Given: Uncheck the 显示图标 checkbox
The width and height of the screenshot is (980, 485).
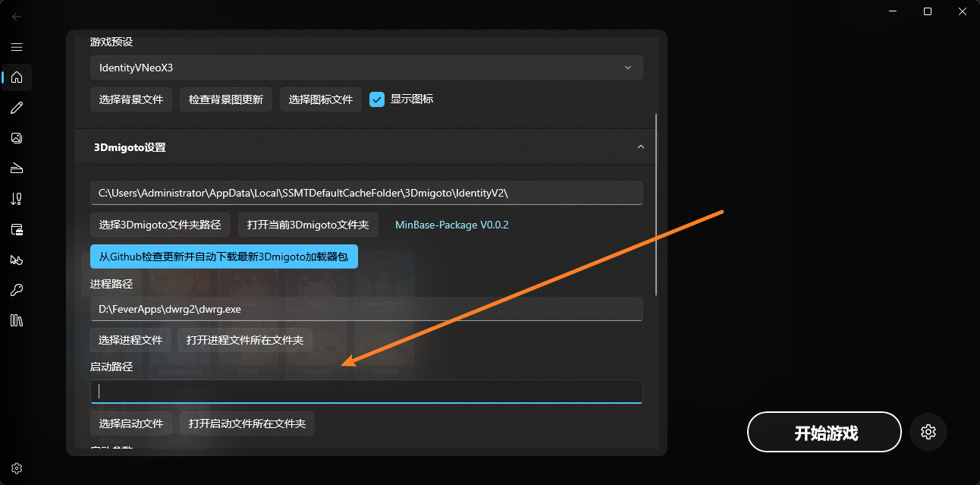Looking at the screenshot, I should [377, 99].
